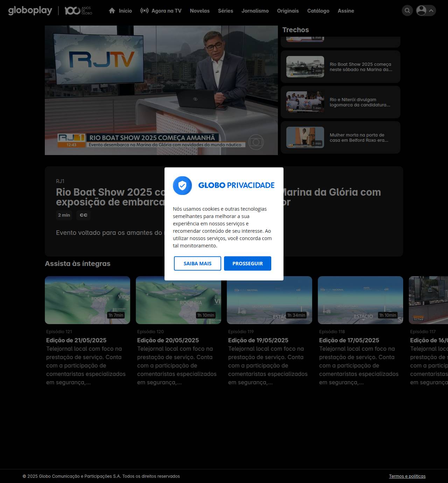Click the Assine subscription link
This screenshot has width=448, height=483.
(345, 11)
